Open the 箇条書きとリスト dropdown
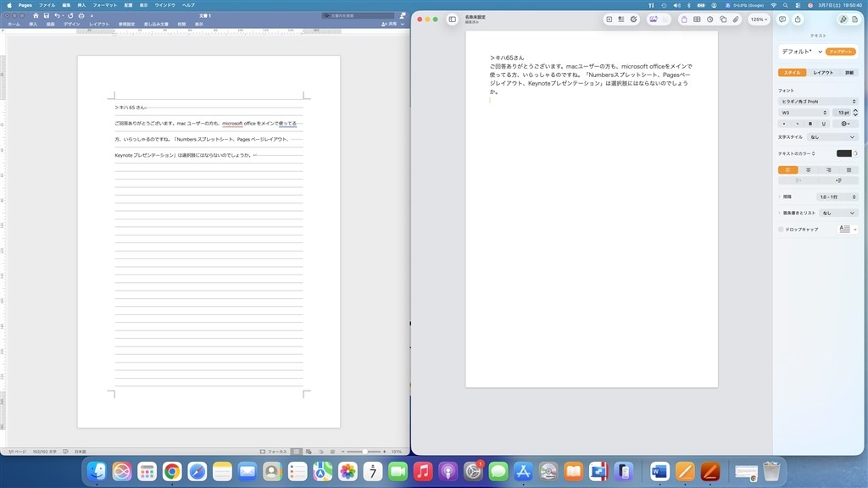The image size is (868, 488). click(x=838, y=213)
